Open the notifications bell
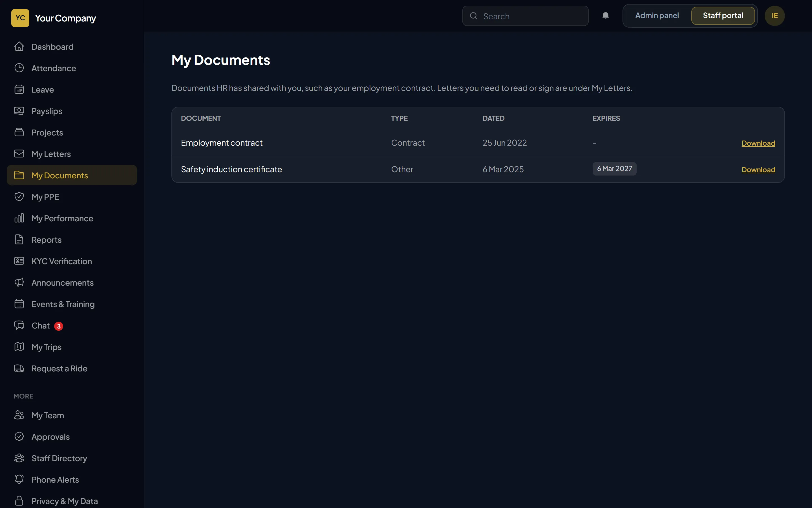The image size is (812, 508). pos(605,16)
